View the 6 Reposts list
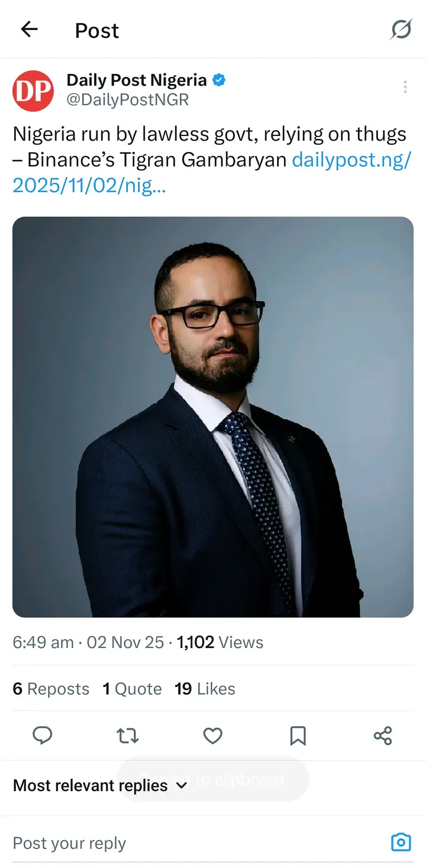The height and width of the screenshot is (868, 426). [51, 689]
